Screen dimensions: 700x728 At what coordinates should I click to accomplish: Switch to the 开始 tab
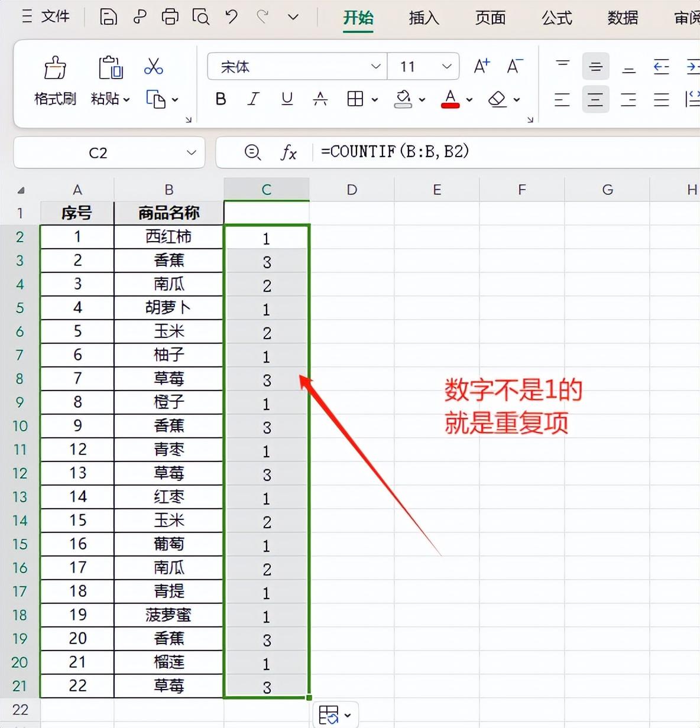358,18
